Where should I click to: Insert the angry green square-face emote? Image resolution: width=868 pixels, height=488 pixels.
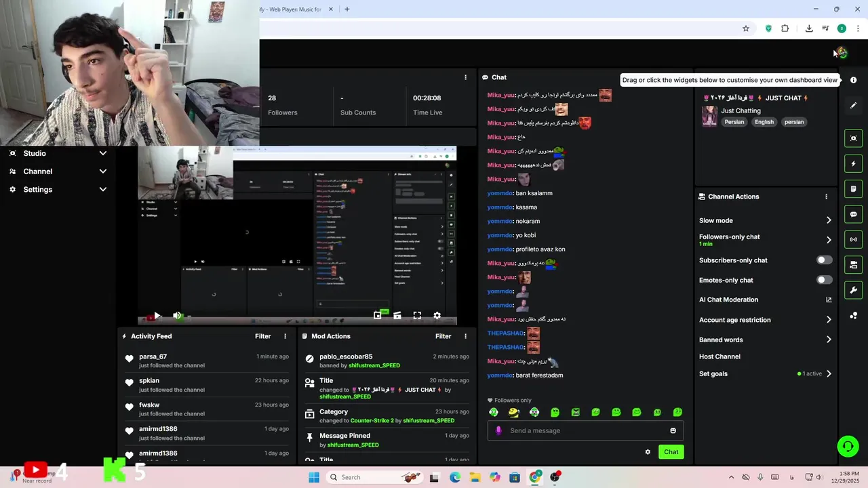click(575, 412)
